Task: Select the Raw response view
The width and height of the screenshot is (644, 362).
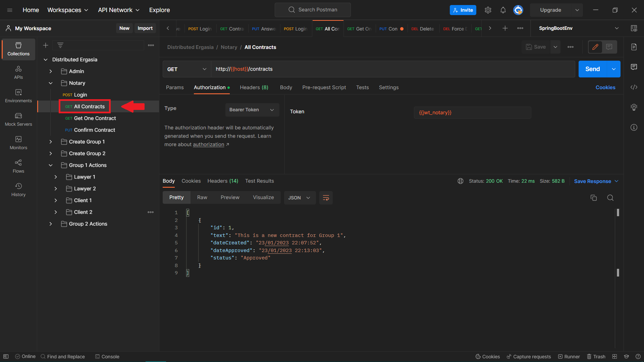Action: point(202,197)
